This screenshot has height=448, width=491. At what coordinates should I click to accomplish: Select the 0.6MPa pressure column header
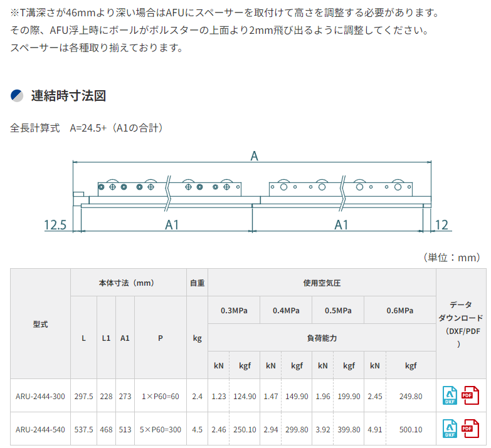tap(399, 310)
